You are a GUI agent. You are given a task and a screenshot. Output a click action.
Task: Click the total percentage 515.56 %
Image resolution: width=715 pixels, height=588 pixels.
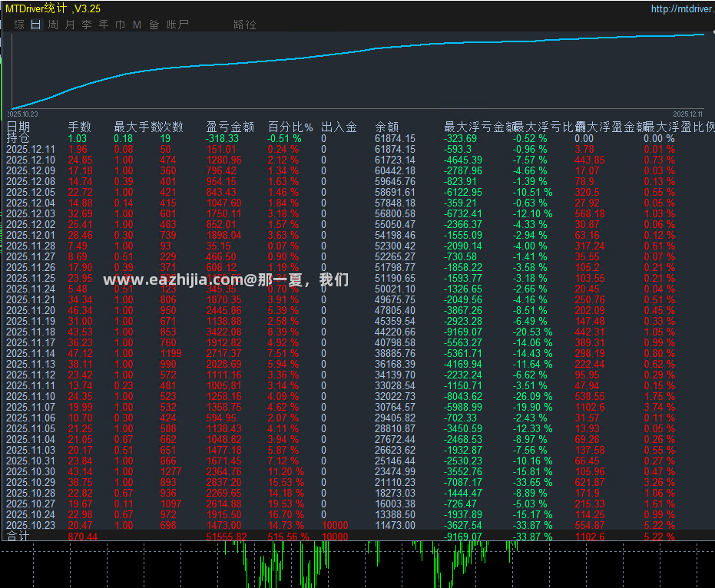[x=288, y=537]
